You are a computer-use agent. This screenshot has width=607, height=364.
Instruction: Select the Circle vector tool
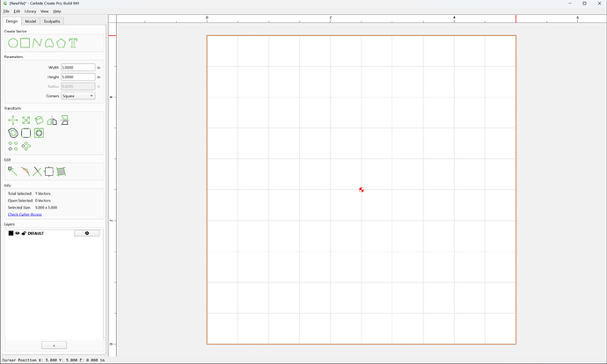click(x=13, y=43)
